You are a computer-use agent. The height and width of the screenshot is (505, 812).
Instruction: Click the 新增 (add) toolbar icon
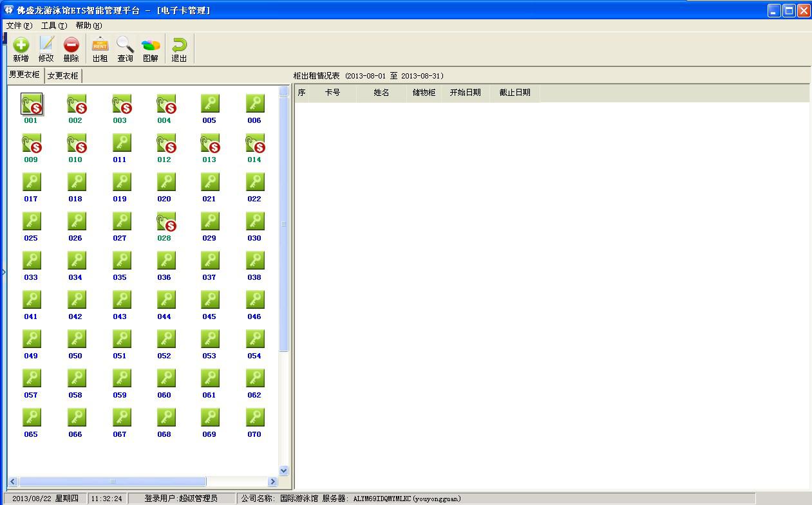click(x=21, y=49)
